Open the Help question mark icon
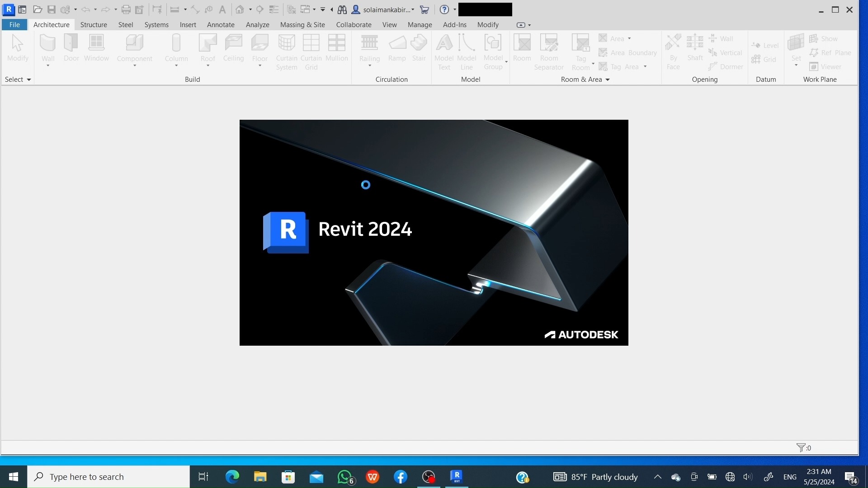Viewport: 868px width, 488px height. tap(444, 9)
